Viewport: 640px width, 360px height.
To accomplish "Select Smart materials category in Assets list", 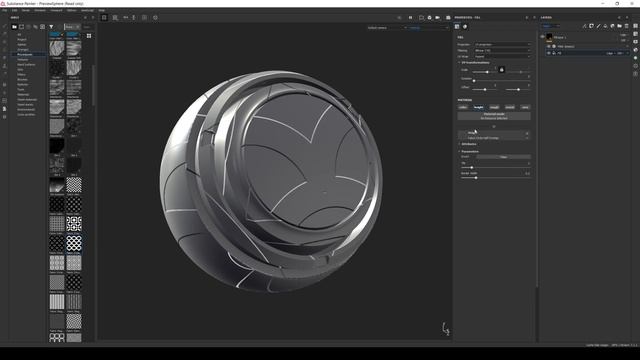I will (x=27, y=100).
